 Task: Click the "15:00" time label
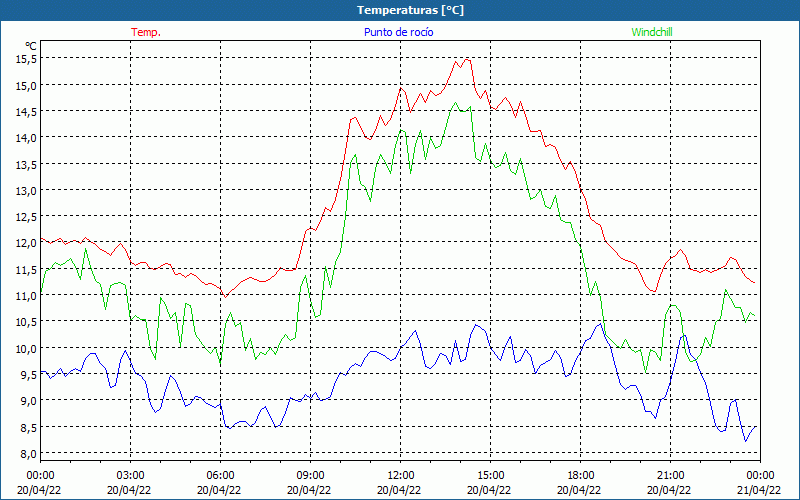click(490, 476)
